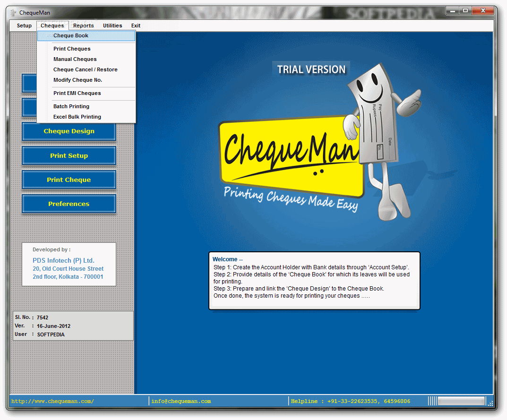Select Excel Bulk Printing option
The height and width of the screenshot is (420, 507).
(x=86, y=117)
